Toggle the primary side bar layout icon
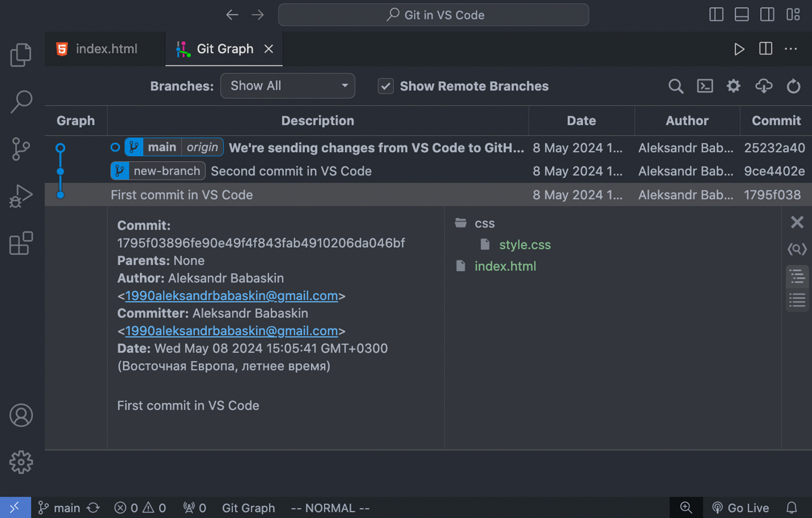 [716, 14]
